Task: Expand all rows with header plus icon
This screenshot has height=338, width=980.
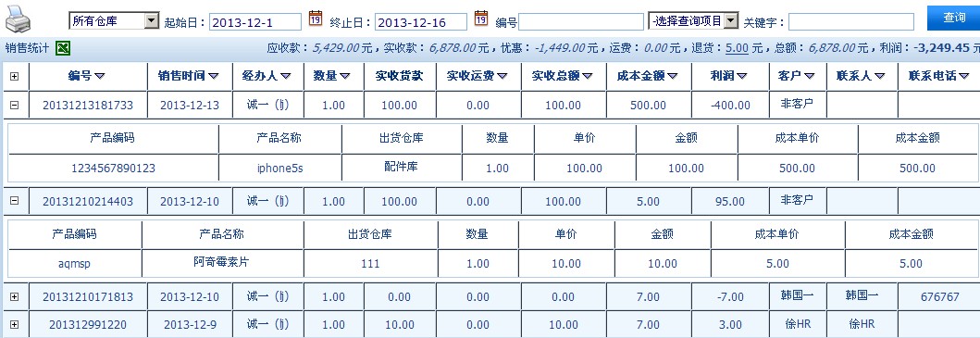Action: pyautogui.click(x=15, y=76)
